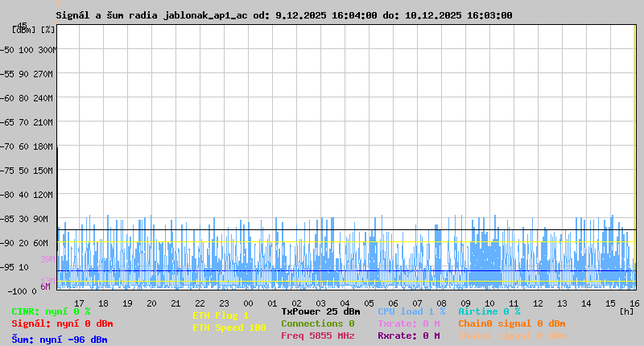The height and width of the screenshot is (346, 644).
Task: Click the CINR legend label
Action: [51, 311]
